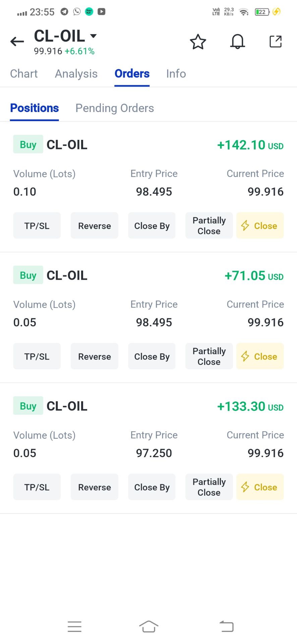The height and width of the screenshot is (644, 297).
Task: Show the Pending Orders tab
Action: coord(115,108)
